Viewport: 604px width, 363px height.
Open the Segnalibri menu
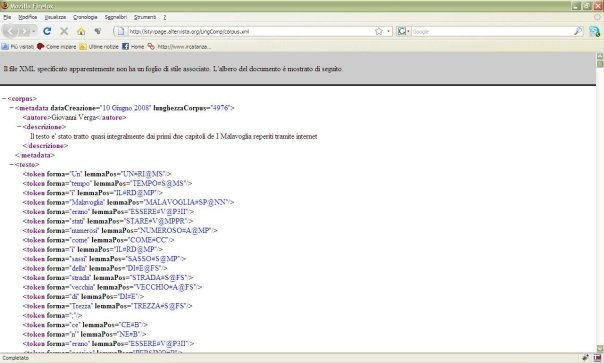(x=116, y=17)
